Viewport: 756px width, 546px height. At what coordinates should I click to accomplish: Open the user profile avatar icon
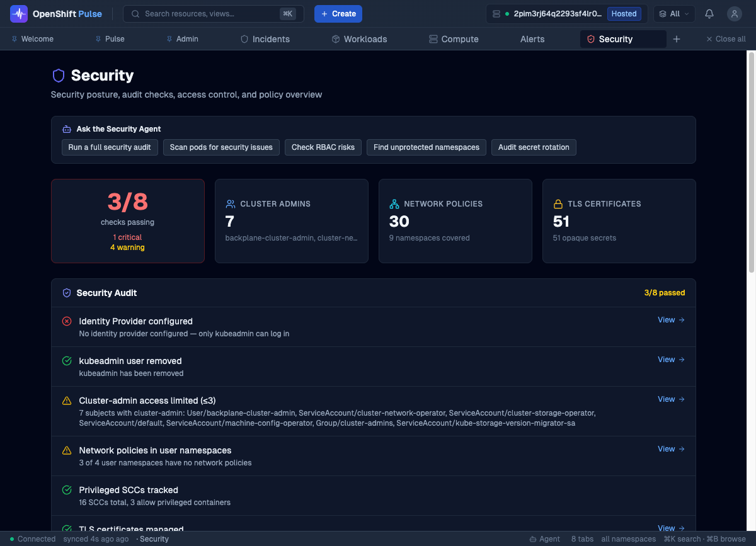coord(734,14)
